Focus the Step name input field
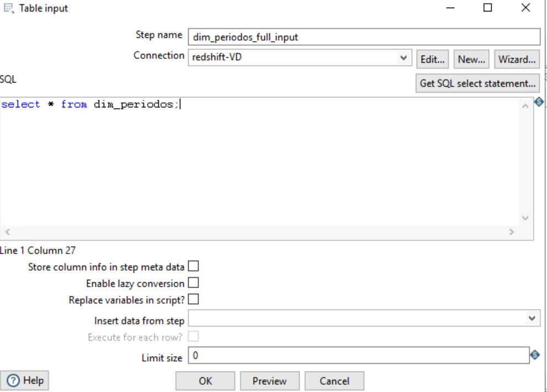The width and height of the screenshot is (547, 392). pos(364,37)
